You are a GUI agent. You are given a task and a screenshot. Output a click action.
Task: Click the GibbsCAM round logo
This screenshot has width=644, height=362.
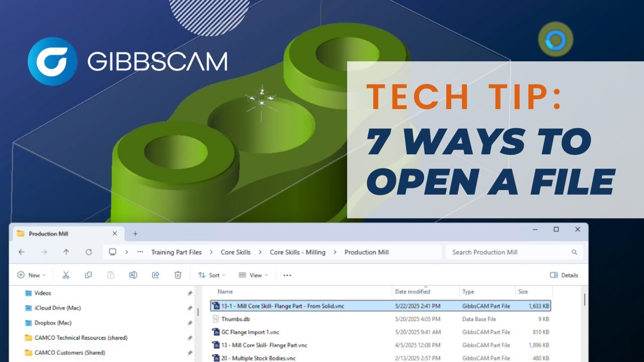[x=52, y=61]
